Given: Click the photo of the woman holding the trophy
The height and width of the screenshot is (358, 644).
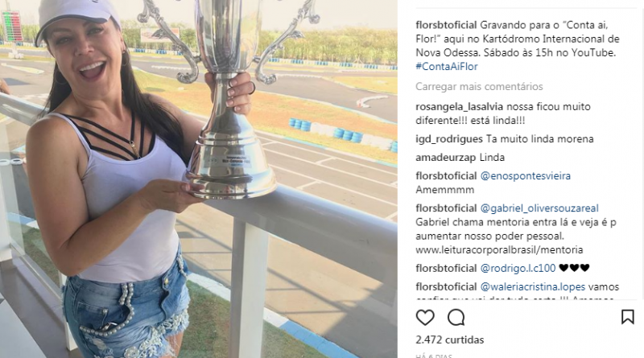Looking at the screenshot, I should pos(199,179).
